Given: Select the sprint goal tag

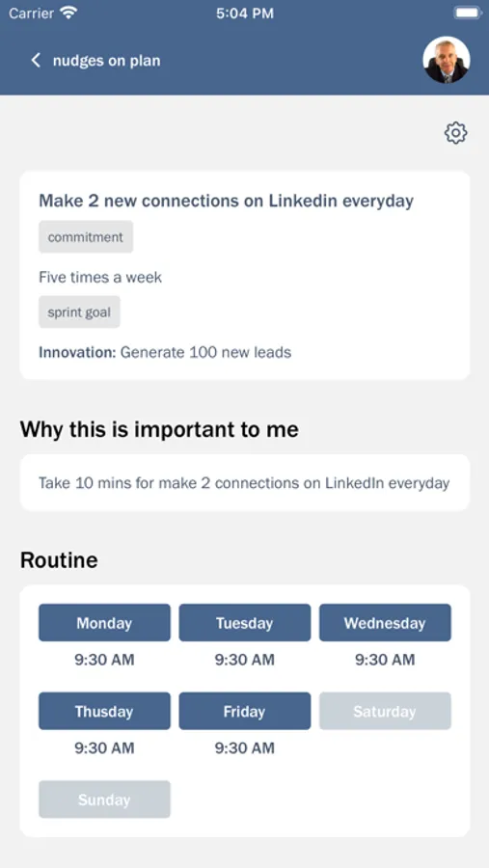Looking at the screenshot, I should click(x=79, y=312).
